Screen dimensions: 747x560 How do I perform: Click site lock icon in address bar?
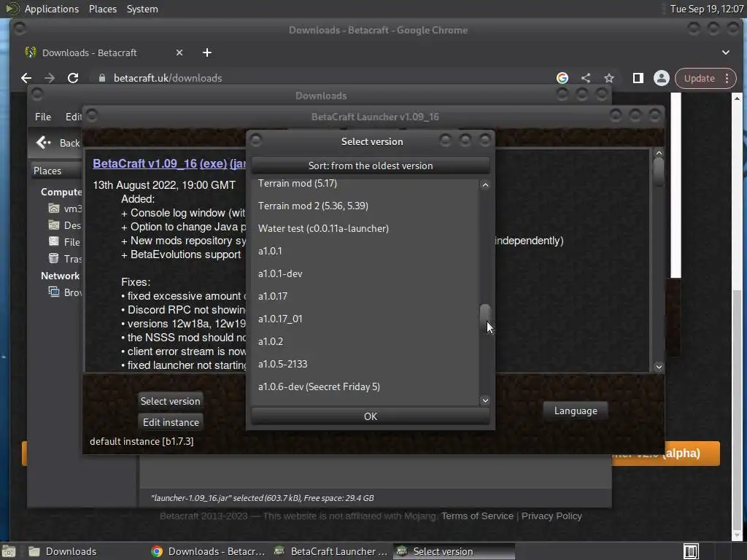101,78
